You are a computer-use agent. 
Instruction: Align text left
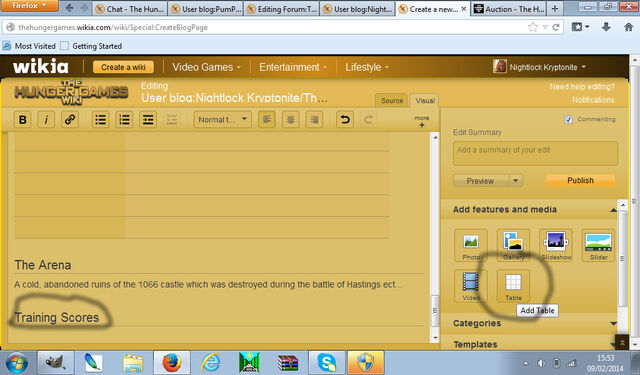267,120
